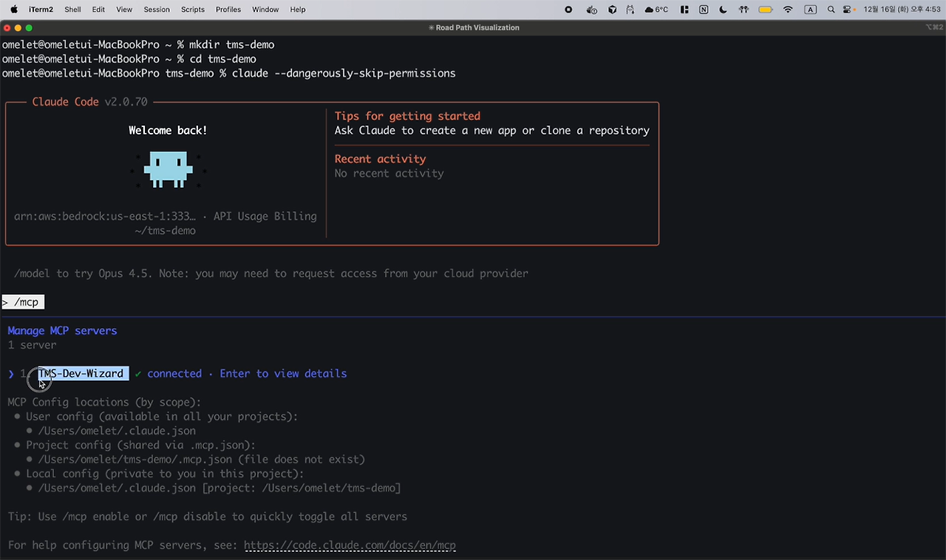Close the iTerm2 window with red button
Viewport: 946px width, 560px height.
coord(7,27)
